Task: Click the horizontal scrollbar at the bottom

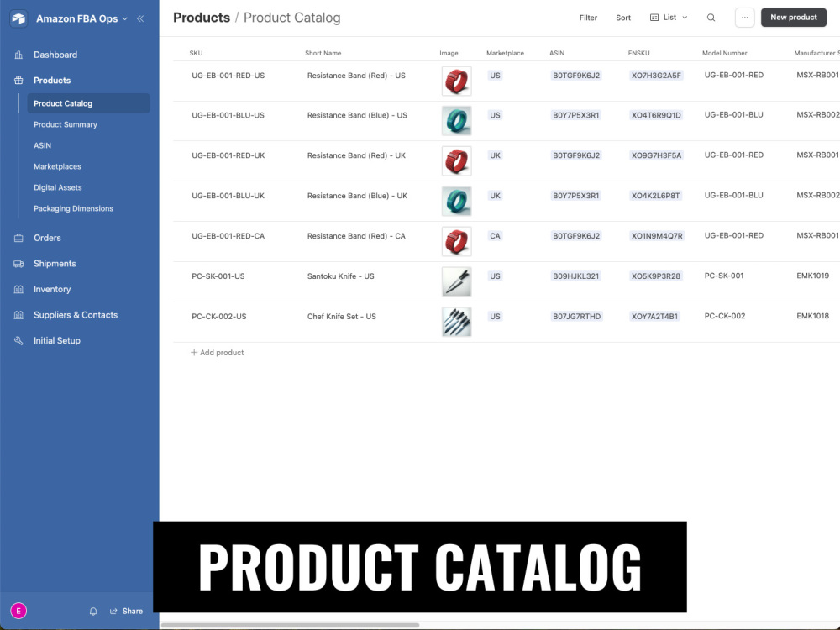Action: click(290, 625)
